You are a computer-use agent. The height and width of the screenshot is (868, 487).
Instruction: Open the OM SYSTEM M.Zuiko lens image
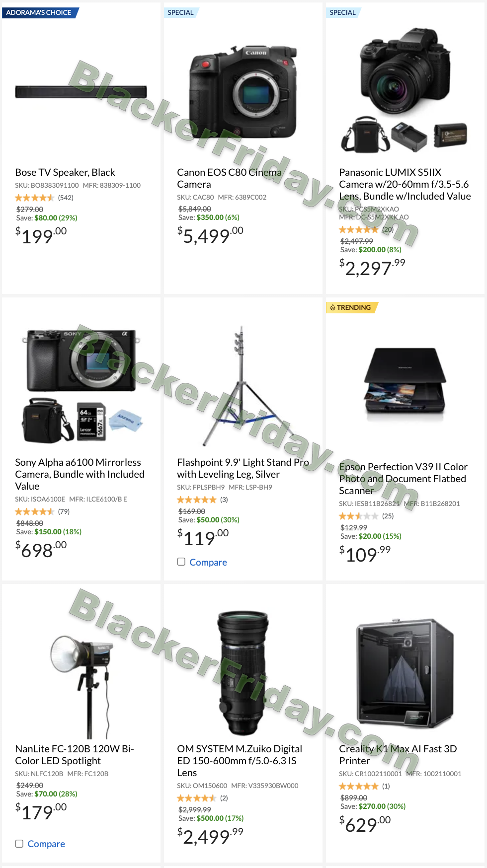point(243,674)
